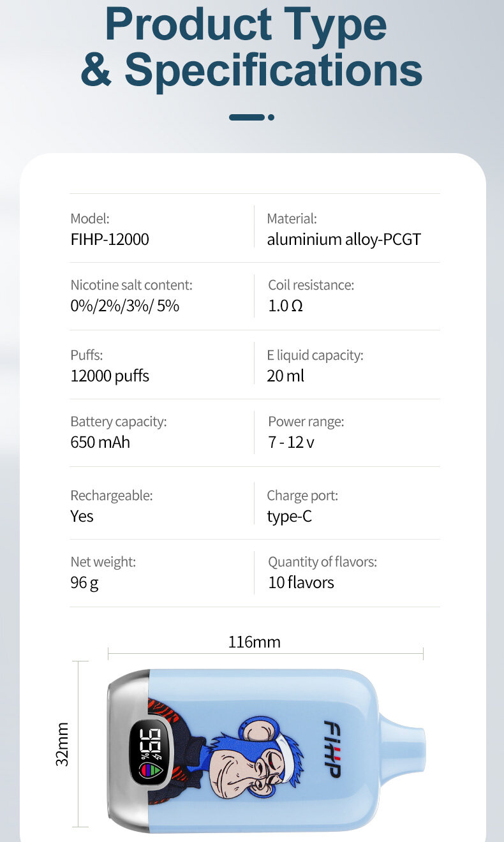Click the 'aluminium alloy-PCGT' material value
The image size is (504, 842).
coord(344,239)
